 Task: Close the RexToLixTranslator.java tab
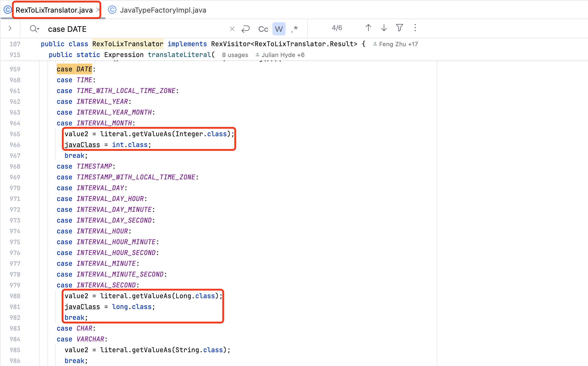tap(98, 10)
